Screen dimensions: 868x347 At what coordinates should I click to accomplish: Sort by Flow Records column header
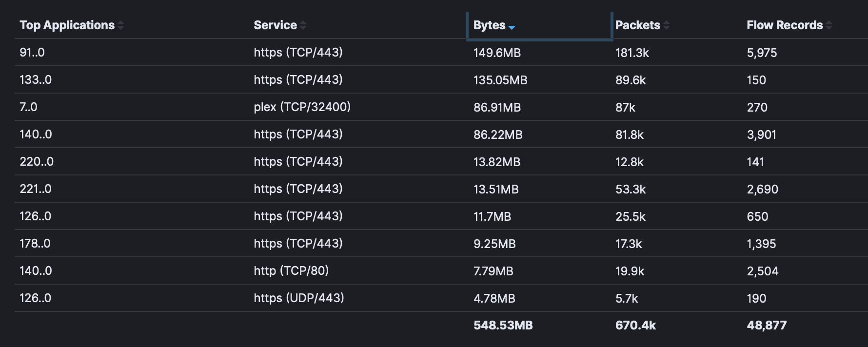[x=784, y=25]
